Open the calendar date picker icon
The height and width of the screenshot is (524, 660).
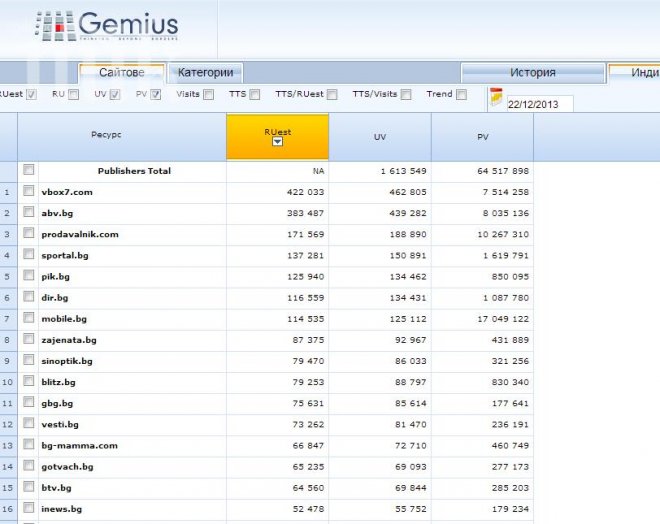coord(495,97)
